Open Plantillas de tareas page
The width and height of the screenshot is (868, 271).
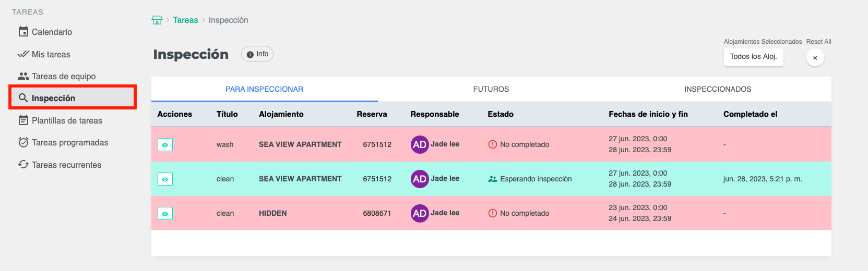tap(67, 120)
